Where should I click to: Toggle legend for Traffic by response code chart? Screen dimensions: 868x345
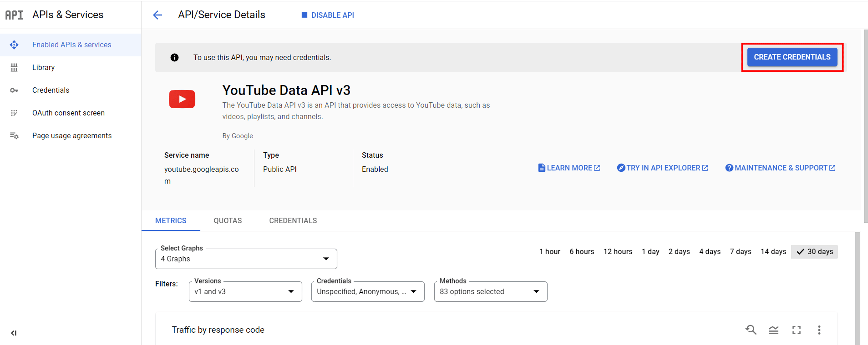pos(774,330)
